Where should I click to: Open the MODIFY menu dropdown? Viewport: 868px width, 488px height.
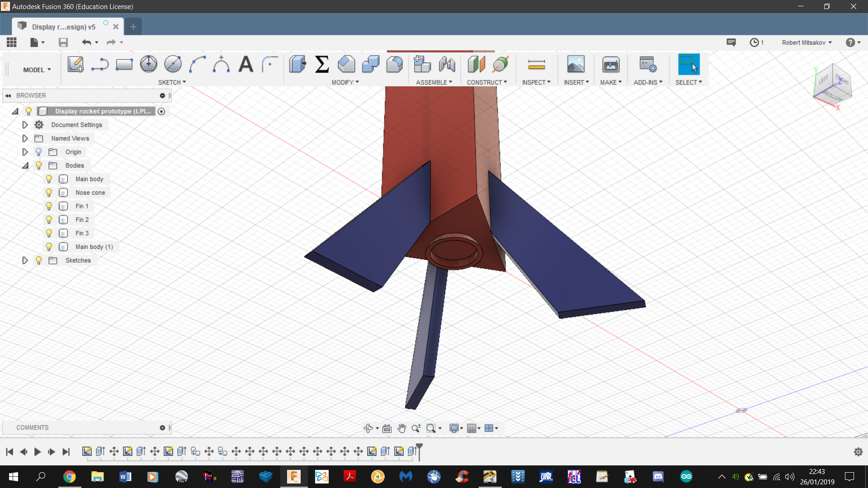tap(345, 82)
